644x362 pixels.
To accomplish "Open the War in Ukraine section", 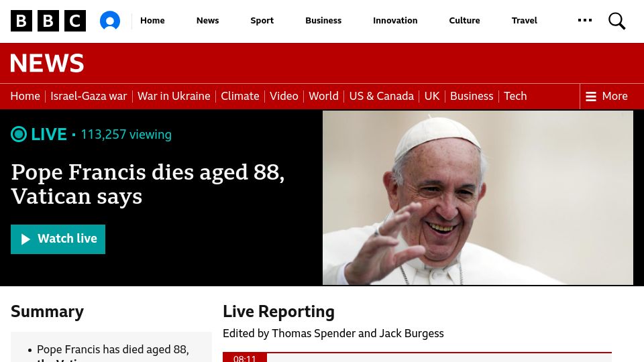I will (x=174, y=96).
